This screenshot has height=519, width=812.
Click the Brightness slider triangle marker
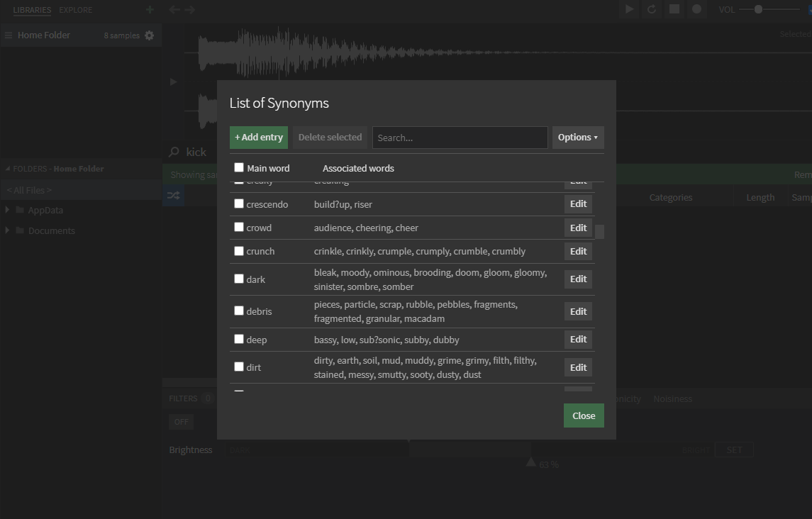point(530,462)
